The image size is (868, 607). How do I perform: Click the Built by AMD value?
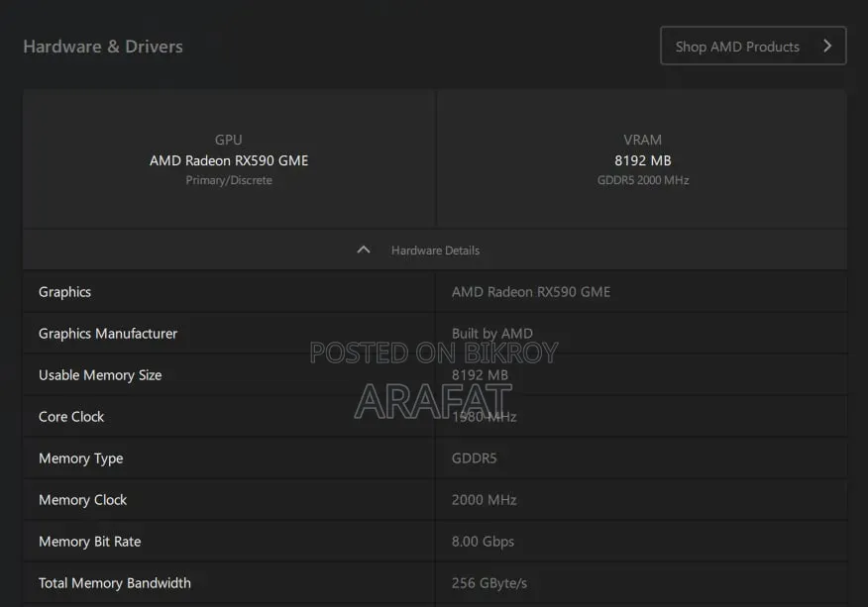(492, 334)
